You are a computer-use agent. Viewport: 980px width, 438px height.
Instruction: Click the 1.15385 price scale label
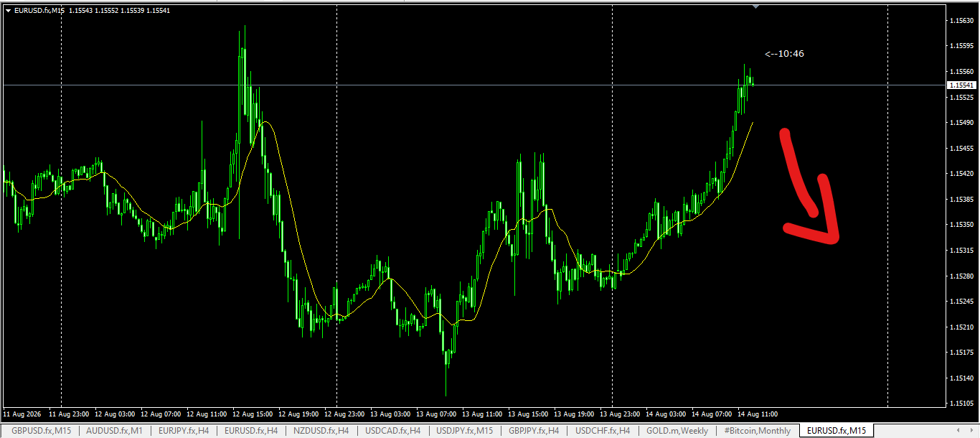pyautogui.click(x=961, y=199)
